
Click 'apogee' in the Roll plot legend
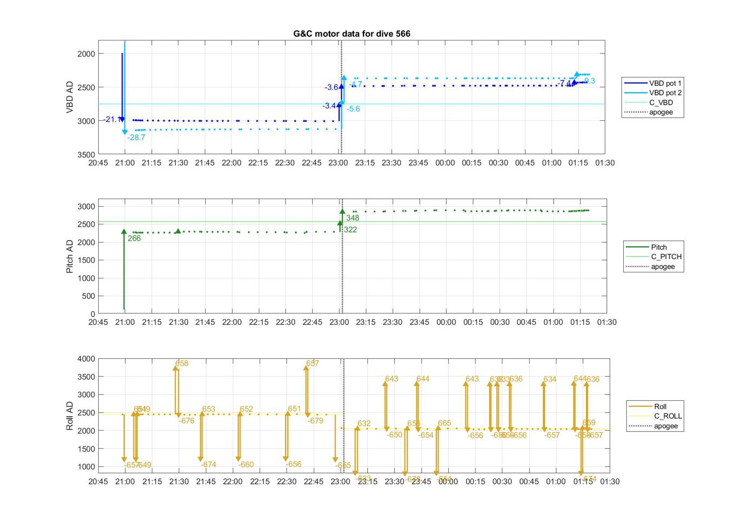pos(666,426)
